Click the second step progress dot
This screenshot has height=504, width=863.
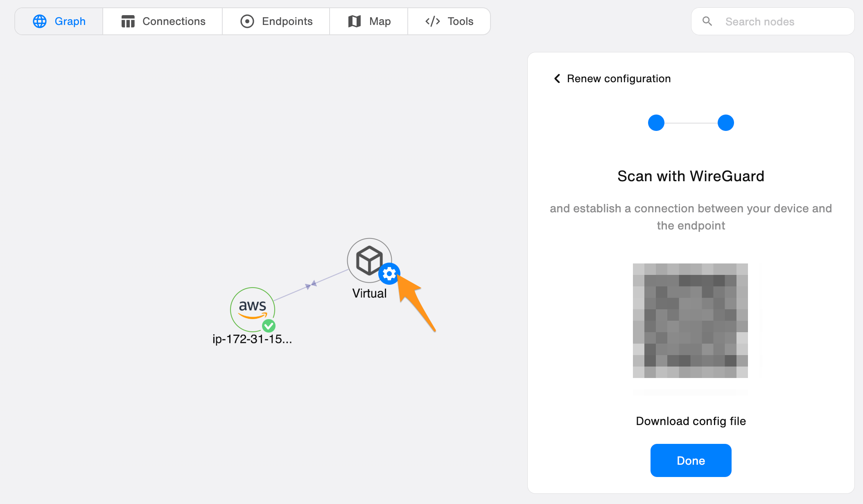(725, 123)
